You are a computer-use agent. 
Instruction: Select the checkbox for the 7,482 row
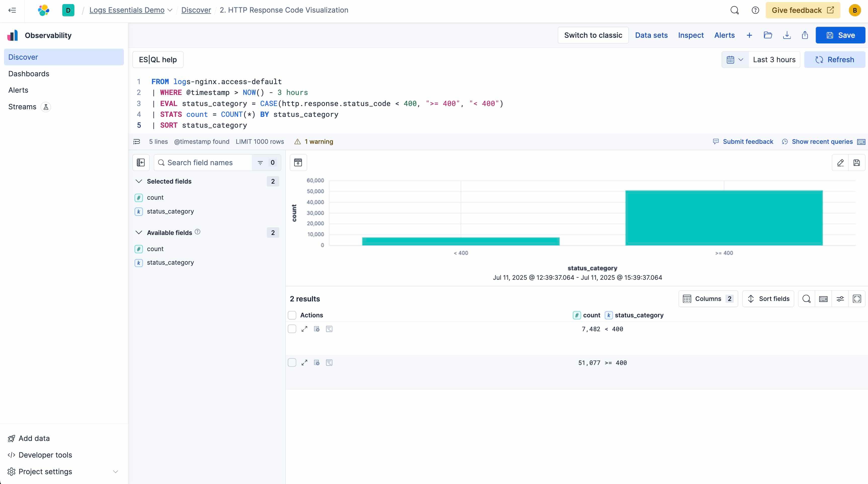pos(292,329)
